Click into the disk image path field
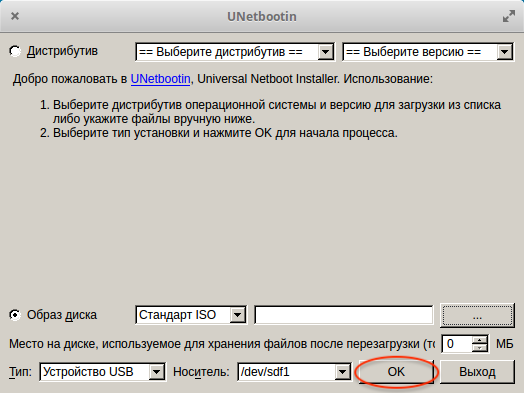The height and width of the screenshot is (393, 524). [344, 315]
